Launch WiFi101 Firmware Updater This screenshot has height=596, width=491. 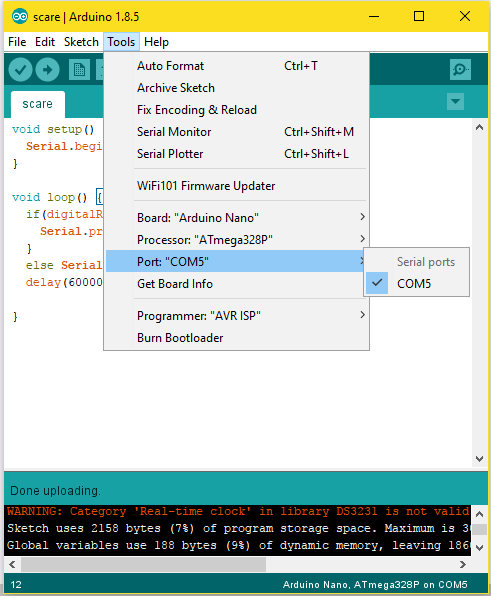pyautogui.click(x=236, y=185)
